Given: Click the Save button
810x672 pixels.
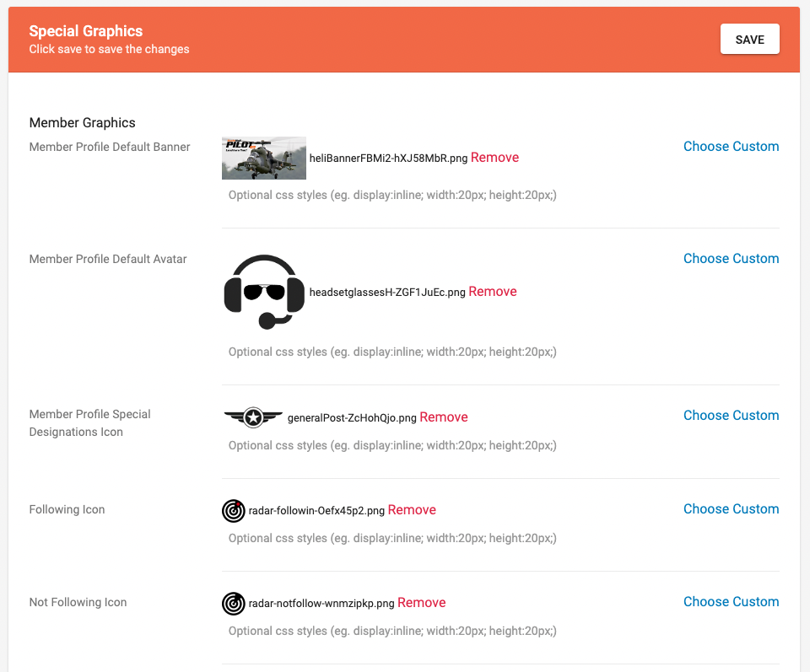Looking at the screenshot, I should pos(749,40).
